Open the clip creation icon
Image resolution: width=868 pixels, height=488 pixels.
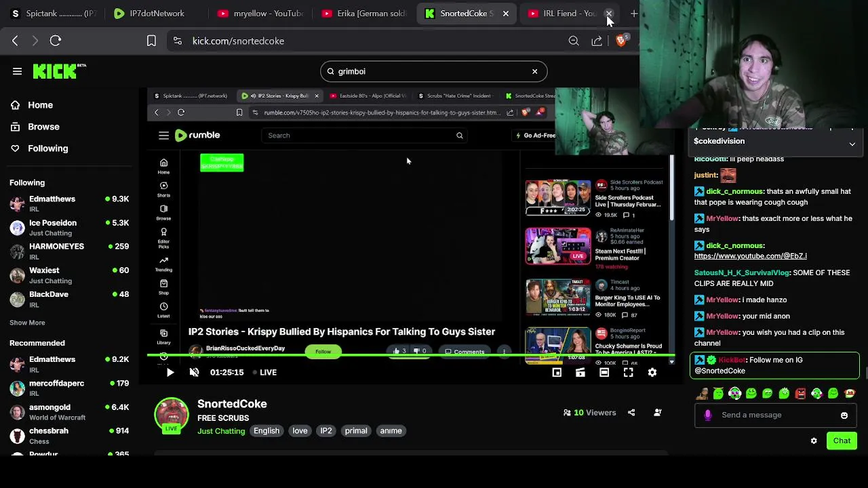[x=580, y=372]
